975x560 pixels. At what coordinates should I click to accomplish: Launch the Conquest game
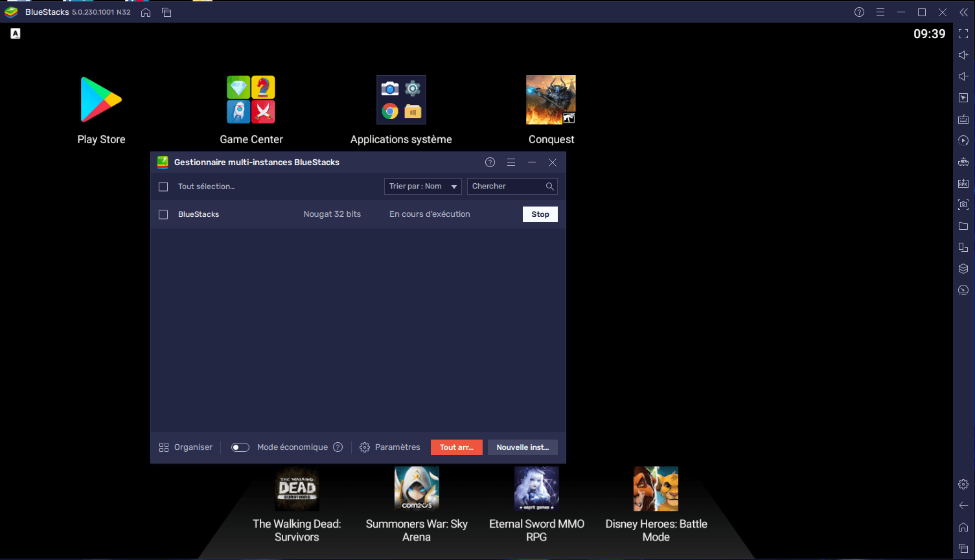pyautogui.click(x=551, y=100)
